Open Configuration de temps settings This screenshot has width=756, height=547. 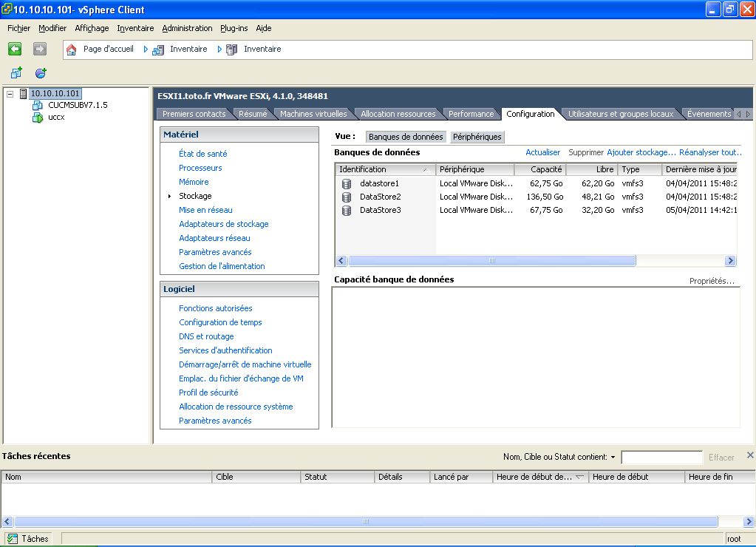220,323
